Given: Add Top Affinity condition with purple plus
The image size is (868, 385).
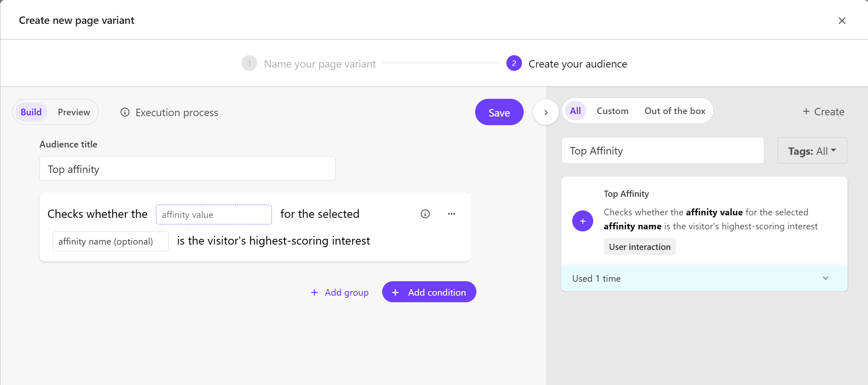Looking at the screenshot, I should click(x=583, y=221).
